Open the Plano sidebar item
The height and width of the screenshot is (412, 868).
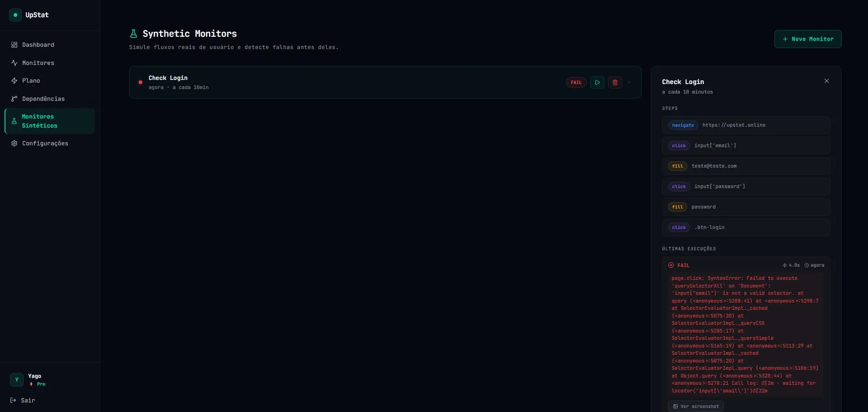[x=50, y=81]
